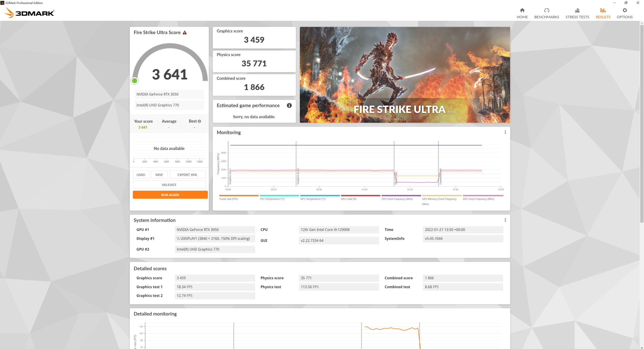This screenshot has height=349, width=644.
Task: Click the Export XML button
Action: (187, 175)
